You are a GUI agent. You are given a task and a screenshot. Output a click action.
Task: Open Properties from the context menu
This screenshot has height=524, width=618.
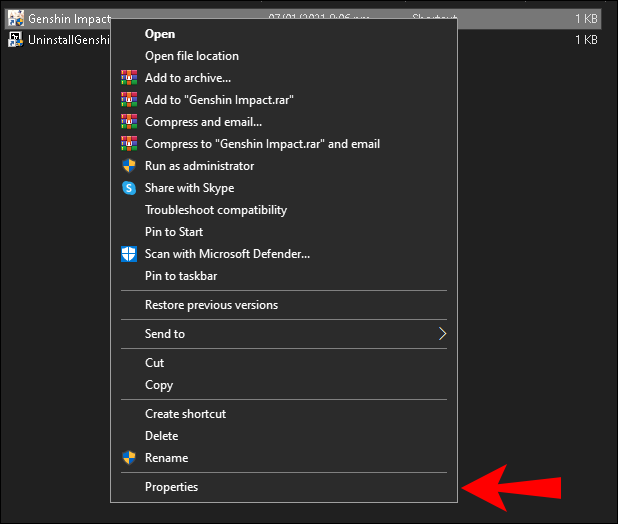point(172,487)
